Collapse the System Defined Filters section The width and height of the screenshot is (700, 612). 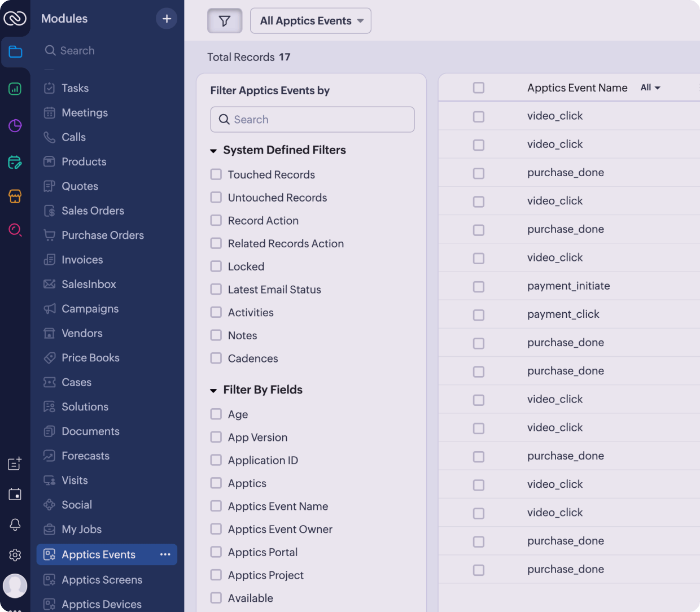click(x=213, y=151)
